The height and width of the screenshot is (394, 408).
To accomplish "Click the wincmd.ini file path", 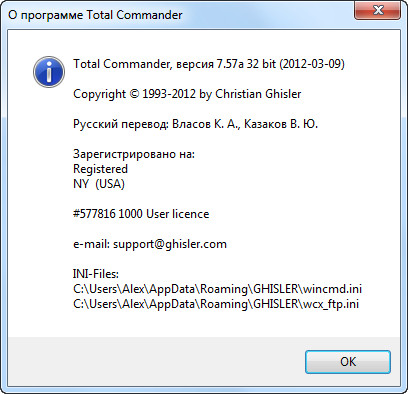I will pos(217,289).
